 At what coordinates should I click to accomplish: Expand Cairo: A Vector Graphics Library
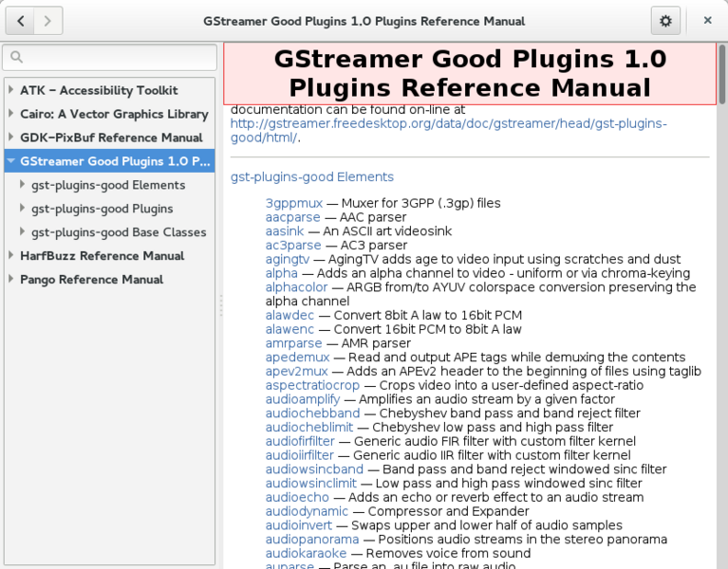point(10,113)
